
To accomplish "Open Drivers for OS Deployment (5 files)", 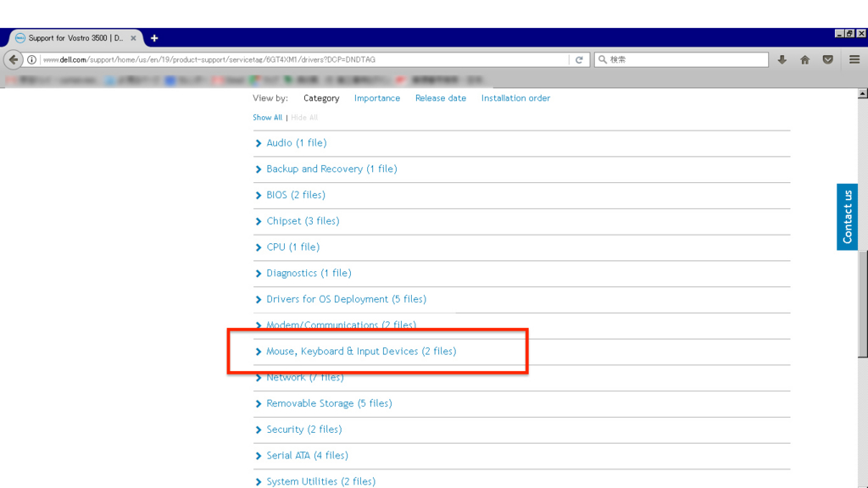I will pyautogui.click(x=347, y=299).
